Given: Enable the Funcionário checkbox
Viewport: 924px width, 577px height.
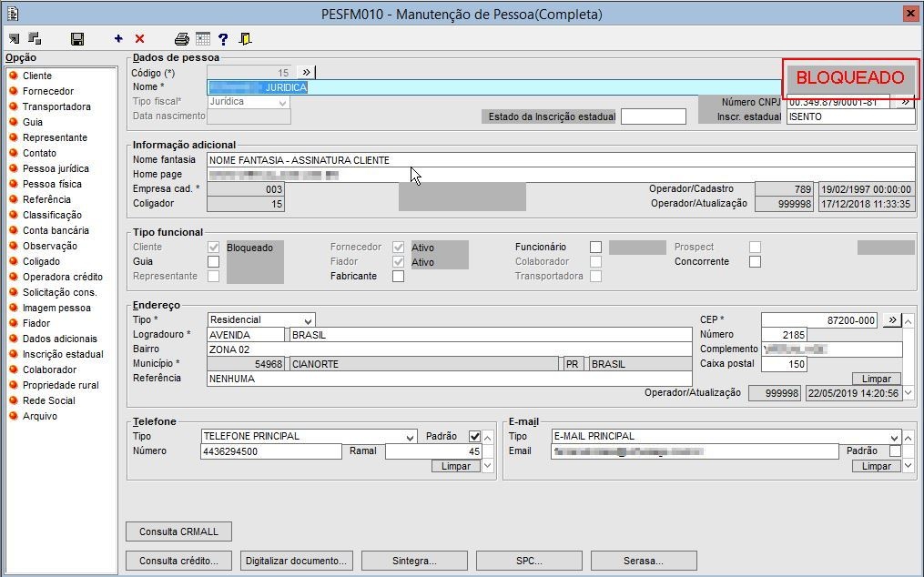Looking at the screenshot, I should [x=595, y=248].
